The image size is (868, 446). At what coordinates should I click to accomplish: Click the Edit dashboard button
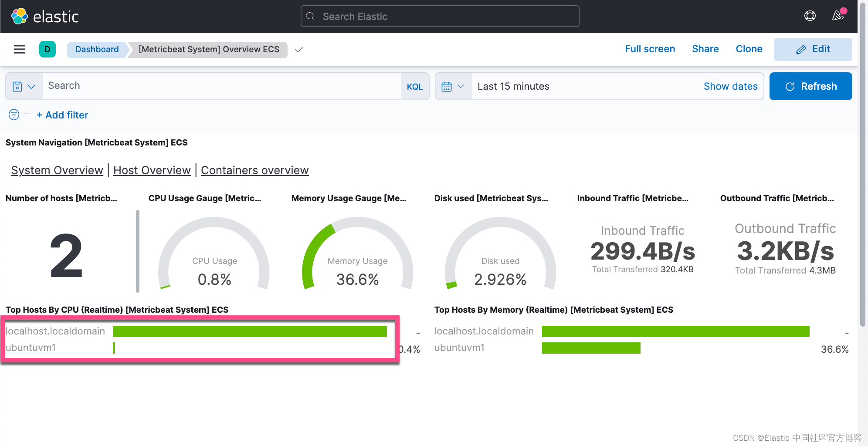click(813, 49)
